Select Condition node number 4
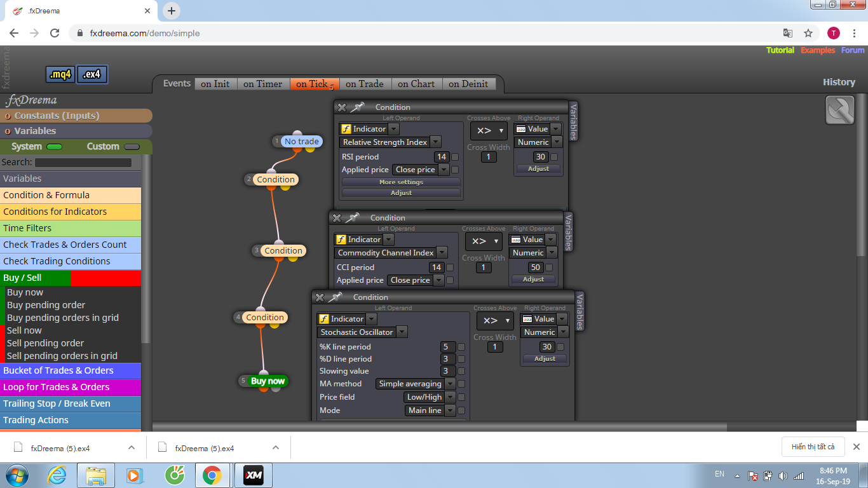Image resolution: width=868 pixels, height=488 pixels. tap(265, 317)
